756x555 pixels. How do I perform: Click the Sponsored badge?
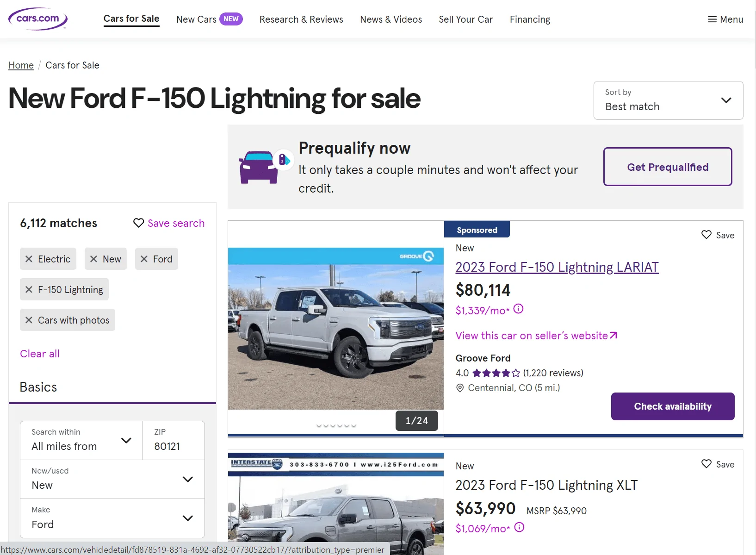[x=477, y=230]
